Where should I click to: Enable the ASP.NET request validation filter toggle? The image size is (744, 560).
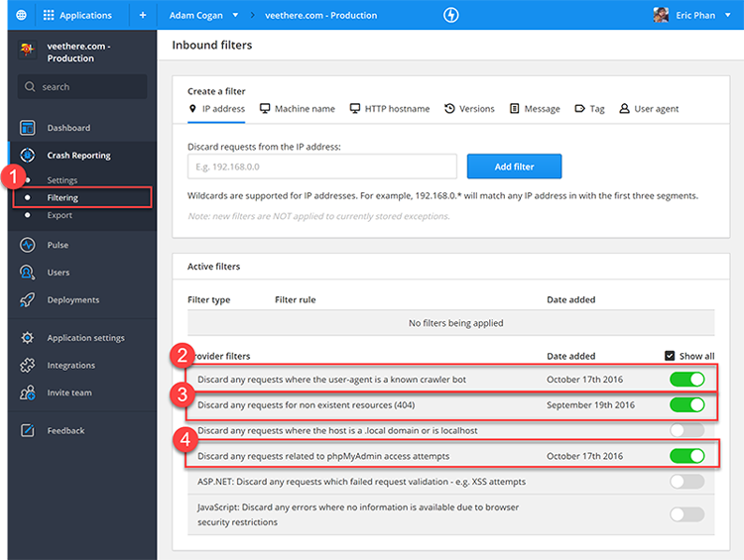point(686,482)
